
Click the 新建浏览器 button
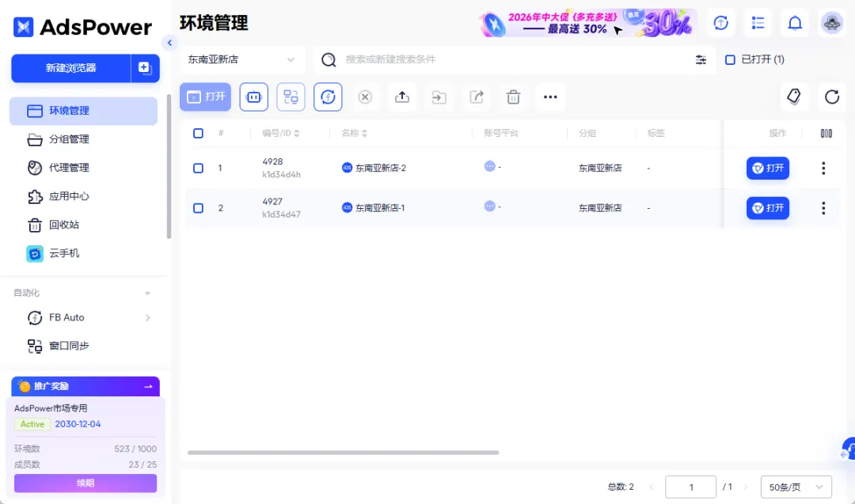pos(71,68)
